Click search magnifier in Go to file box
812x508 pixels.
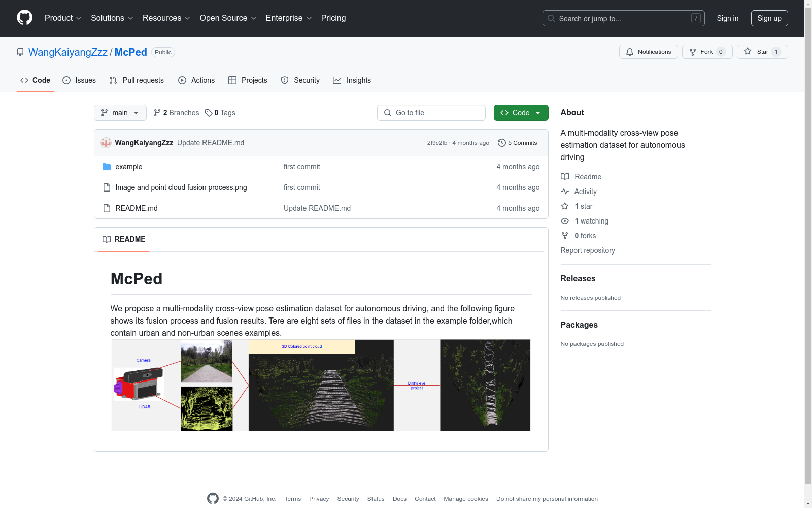tap(388, 113)
